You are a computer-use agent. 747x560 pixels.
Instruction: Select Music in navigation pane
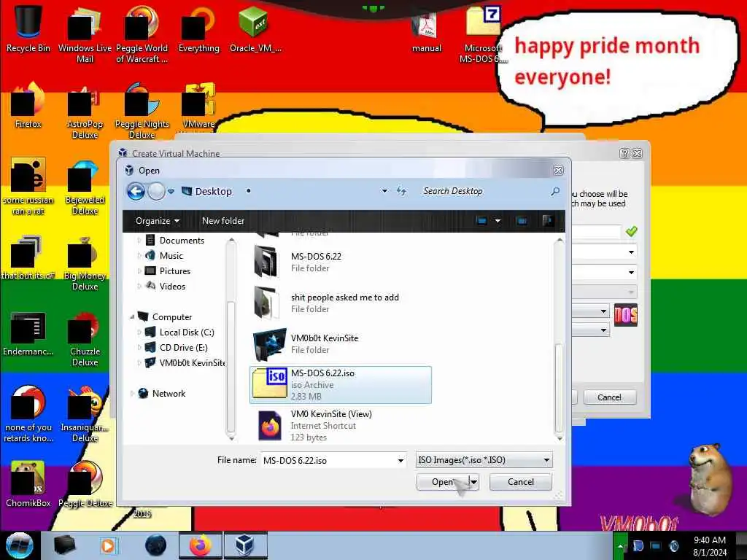click(x=171, y=256)
